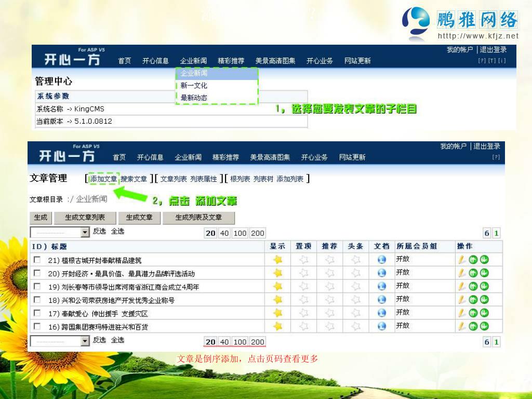Edit article 18 using the pencil icon
Image resolution: width=532 pixels, height=399 pixels.
click(461, 299)
